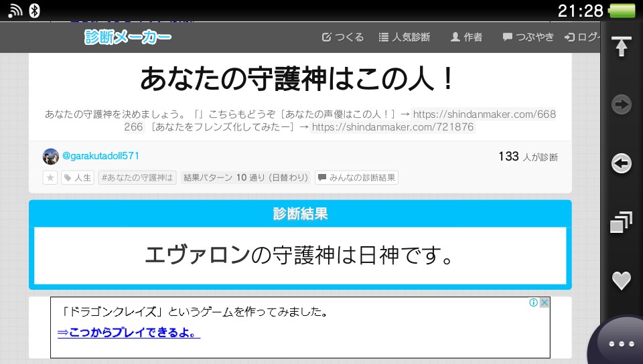The height and width of the screenshot is (364, 643).
Task: Open the 作者 menu item
Action: pos(466,37)
